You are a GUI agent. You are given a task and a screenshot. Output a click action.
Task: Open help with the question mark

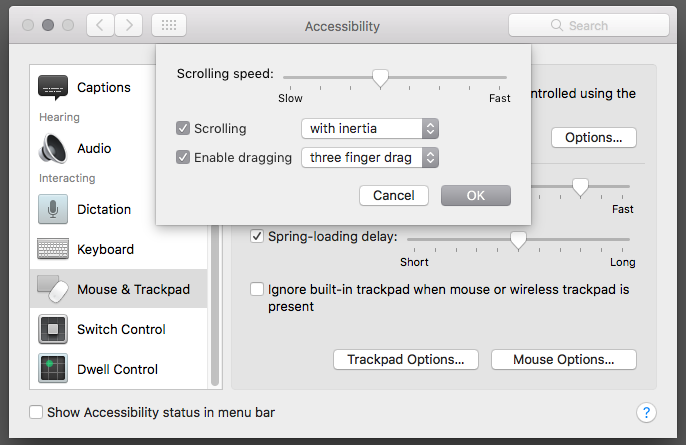click(646, 412)
